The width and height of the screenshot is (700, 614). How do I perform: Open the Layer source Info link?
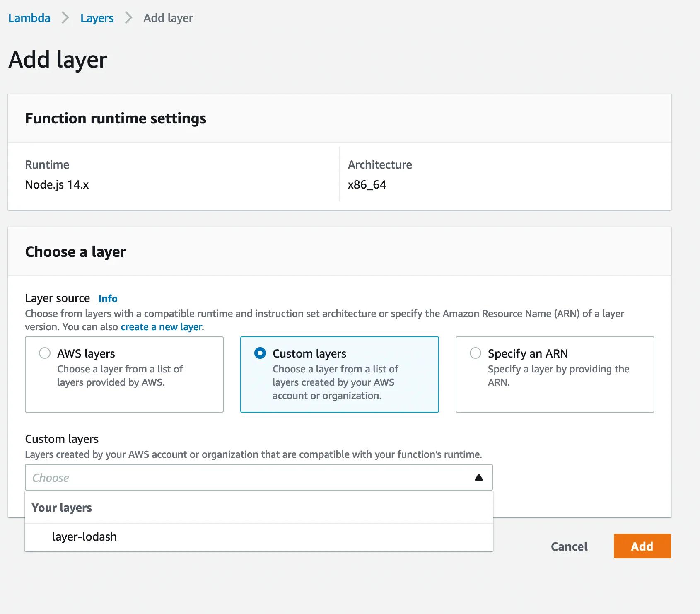[107, 298]
